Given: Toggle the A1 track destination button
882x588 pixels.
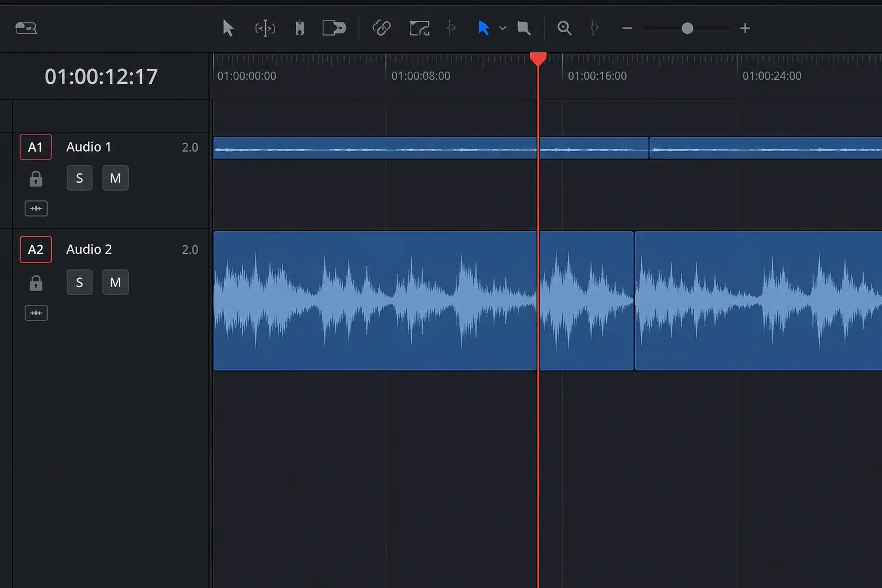Looking at the screenshot, I should click(36, 147).
